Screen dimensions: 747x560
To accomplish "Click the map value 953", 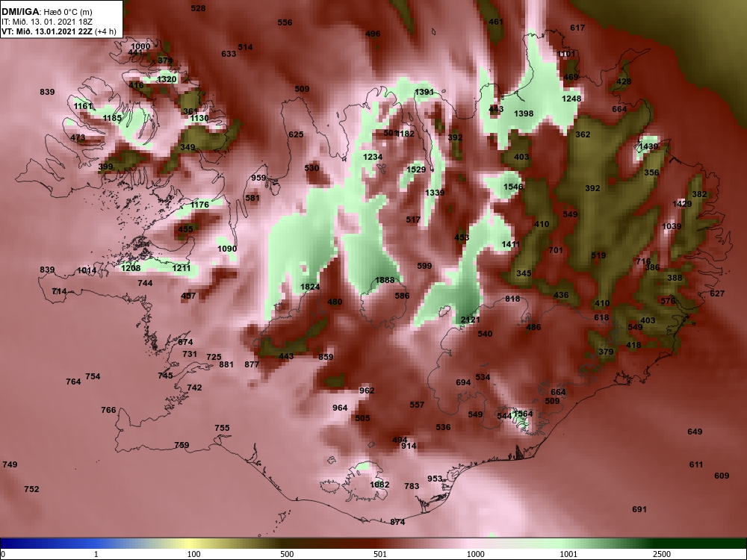I will pyautogui.click(x=435, y=479).
